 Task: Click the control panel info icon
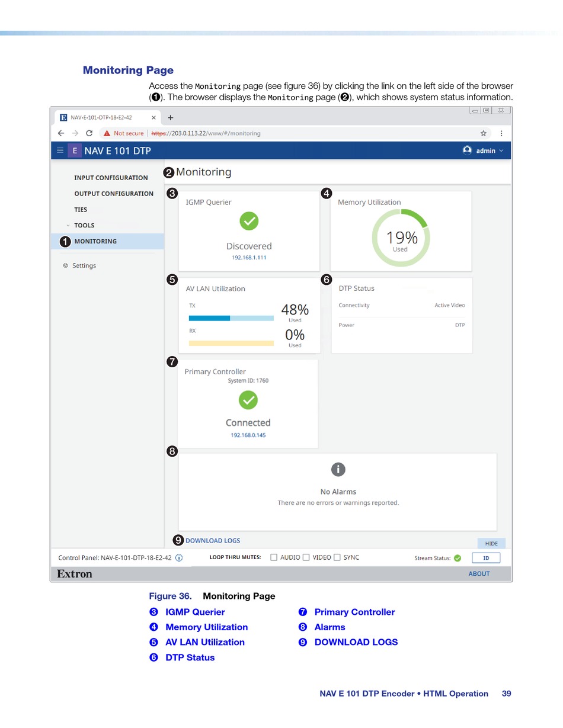pos(179,557)
